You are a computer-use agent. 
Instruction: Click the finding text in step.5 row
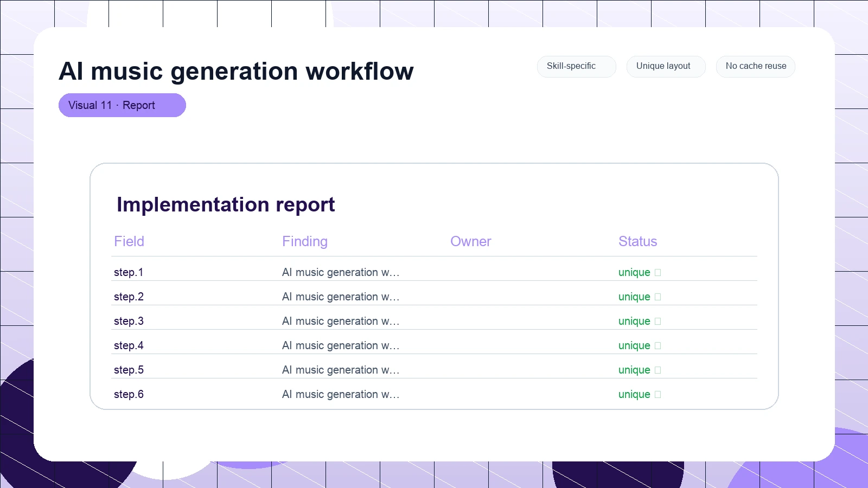[x=341, y=370]
